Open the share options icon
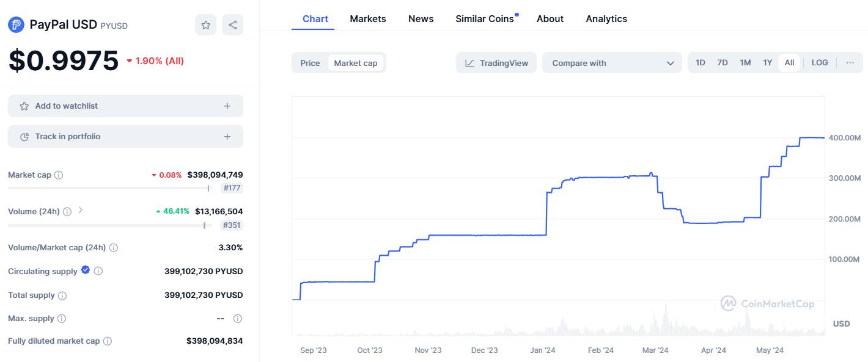Viewport: 868px width, 362px height. pyautogui.click(x=233, y=25)
